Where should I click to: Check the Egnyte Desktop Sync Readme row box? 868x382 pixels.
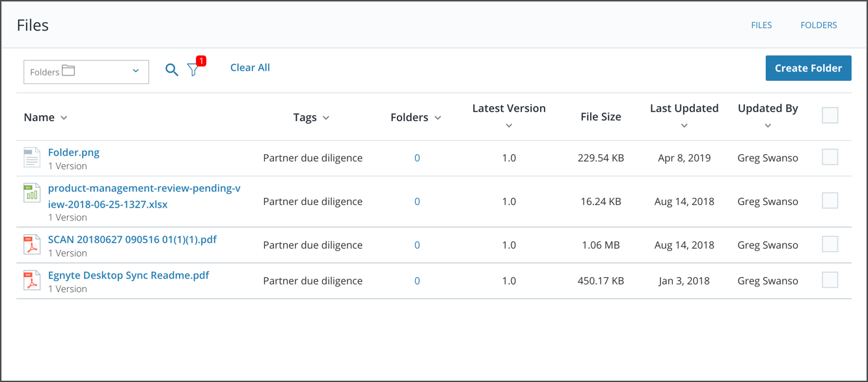click(x=830, y=280)
